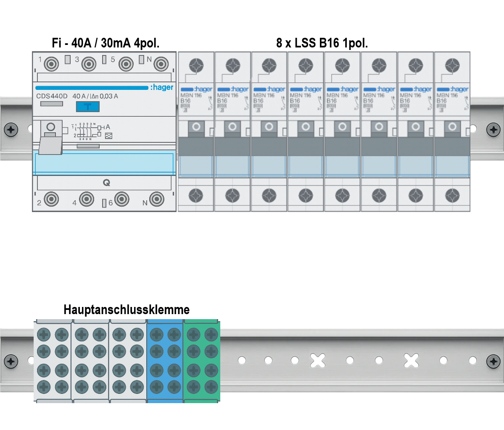Click the upper N terminal screw on RCD
The width and height of the screenshot is (504, 430).
pyautogui.click(x=161, y=64)
